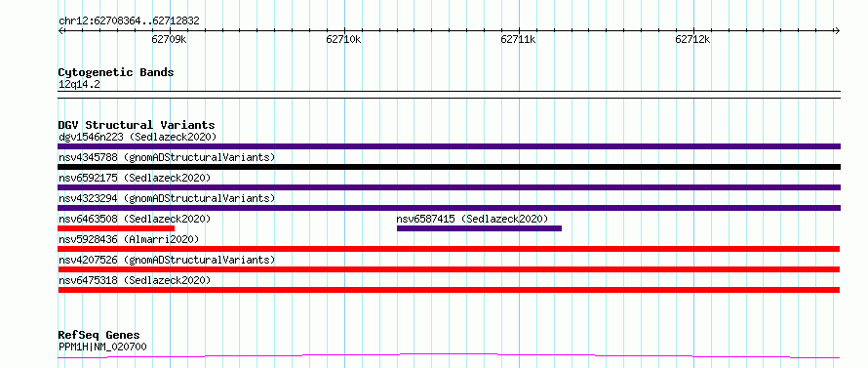This screenshot has height=368, width=868.
Task: Click the right arrowhead of the ruler
Action: coord(838,30)
